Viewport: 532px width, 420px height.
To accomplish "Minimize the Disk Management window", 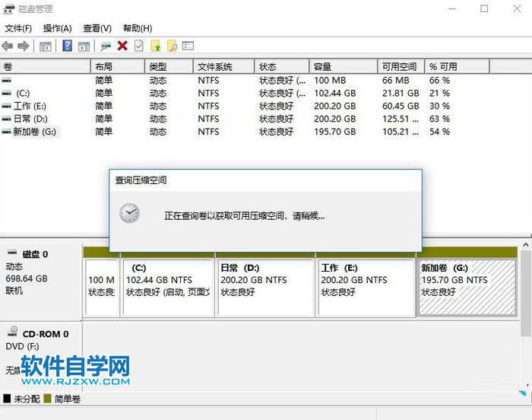I will (x=452, y=9).
